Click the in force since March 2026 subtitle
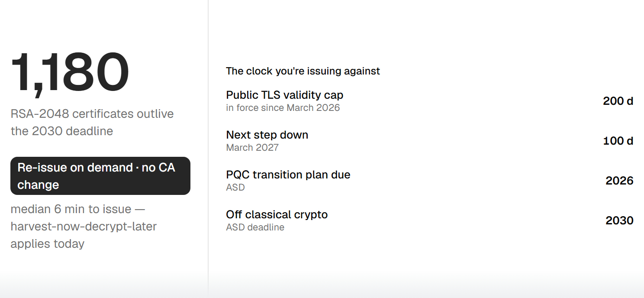This screenshot has height=298, width=644. 283,108
